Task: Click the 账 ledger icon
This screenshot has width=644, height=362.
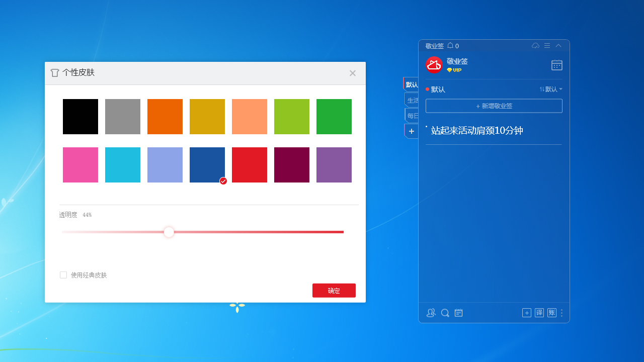Action: coord(551,313)
